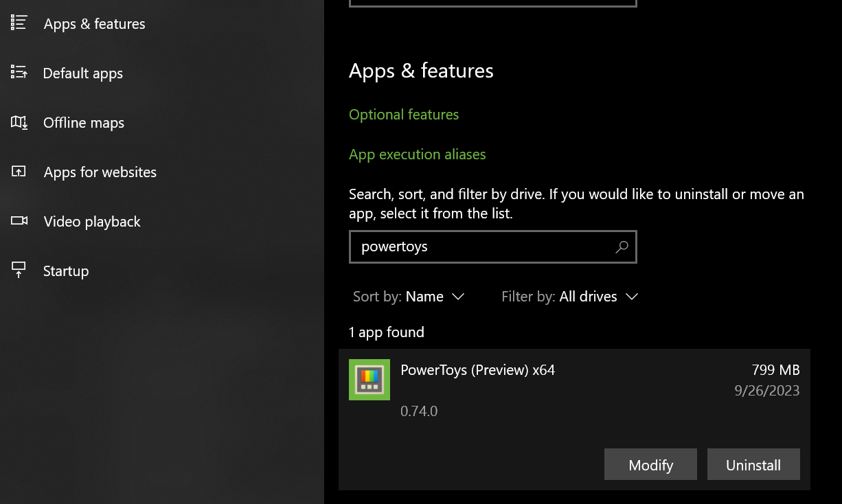Viewport: 842px width, 504px height.
Task: Click the search magnifier icon
Action: pyautogui.click(x=621, y=247)
